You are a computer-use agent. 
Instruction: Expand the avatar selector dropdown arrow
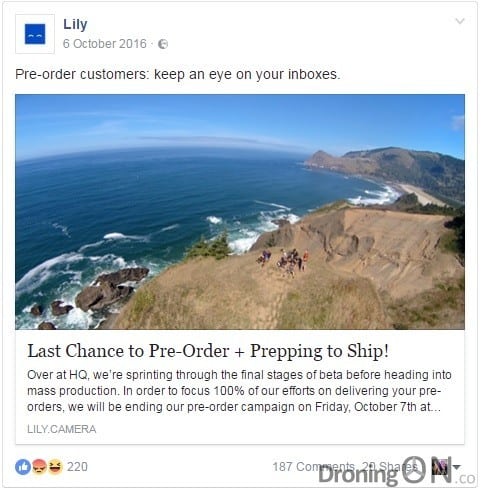click(457, 467)
